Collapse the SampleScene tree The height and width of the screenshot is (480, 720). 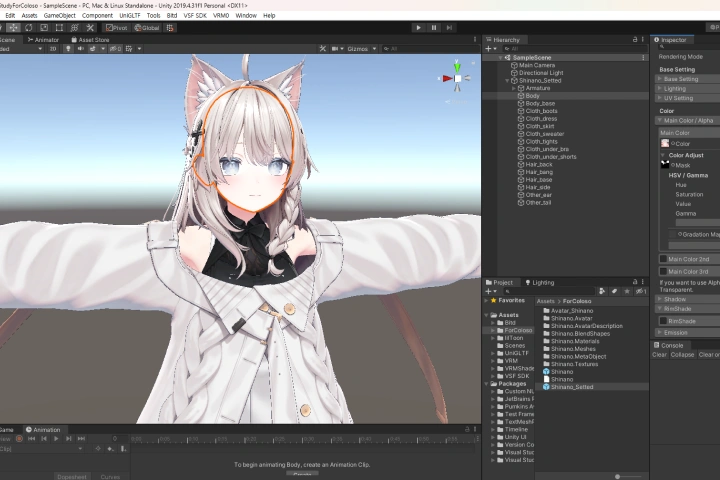[x=500, y=58]
